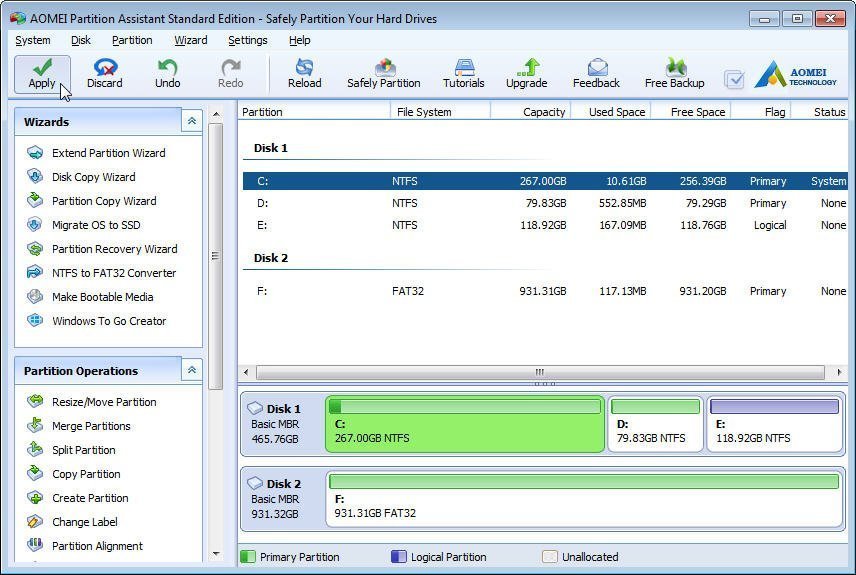The image size is (856, 575).
Task: Click partition list horizontal scroll left arrow
Action: (x=246, y=372)
